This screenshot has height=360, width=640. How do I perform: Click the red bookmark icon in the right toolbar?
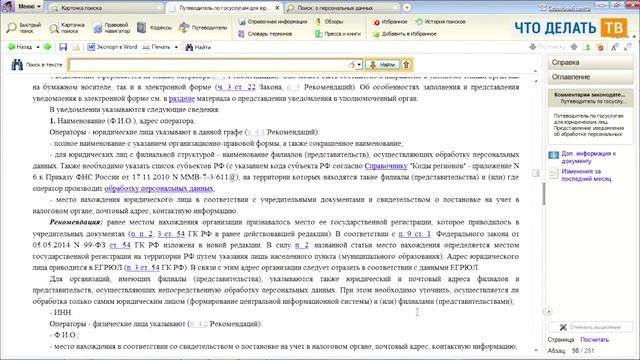click(x=600, y=47)
